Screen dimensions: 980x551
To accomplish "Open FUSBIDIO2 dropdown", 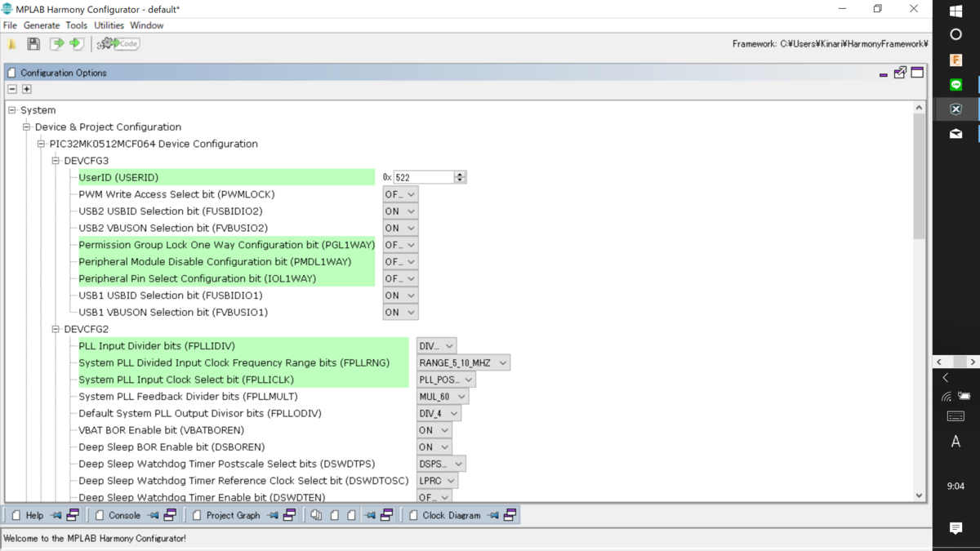I will pyautogui.click(x=400, y=211).
